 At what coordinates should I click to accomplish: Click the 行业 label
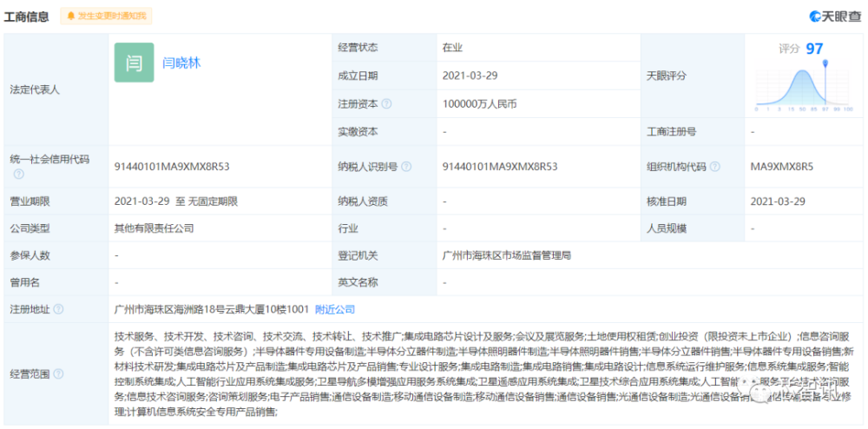click(x=348, y=228)
